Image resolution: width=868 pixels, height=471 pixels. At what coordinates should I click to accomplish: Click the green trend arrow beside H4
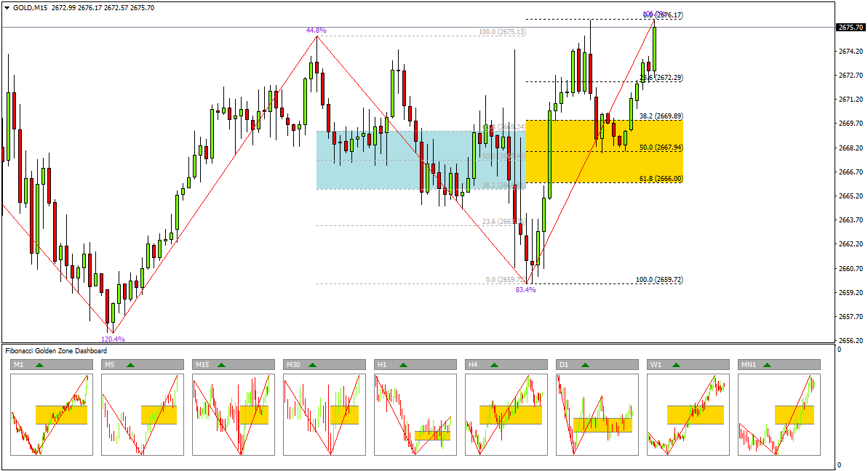(494, 364)
